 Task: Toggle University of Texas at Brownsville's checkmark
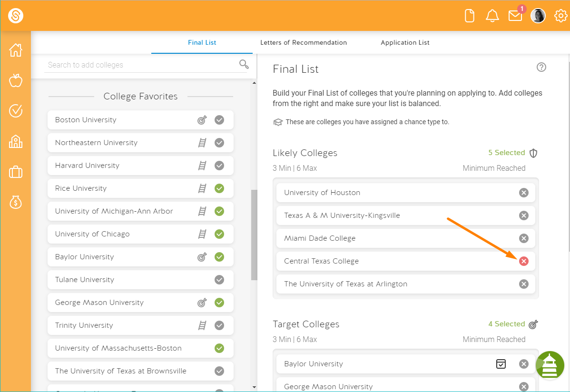[219, 371]
